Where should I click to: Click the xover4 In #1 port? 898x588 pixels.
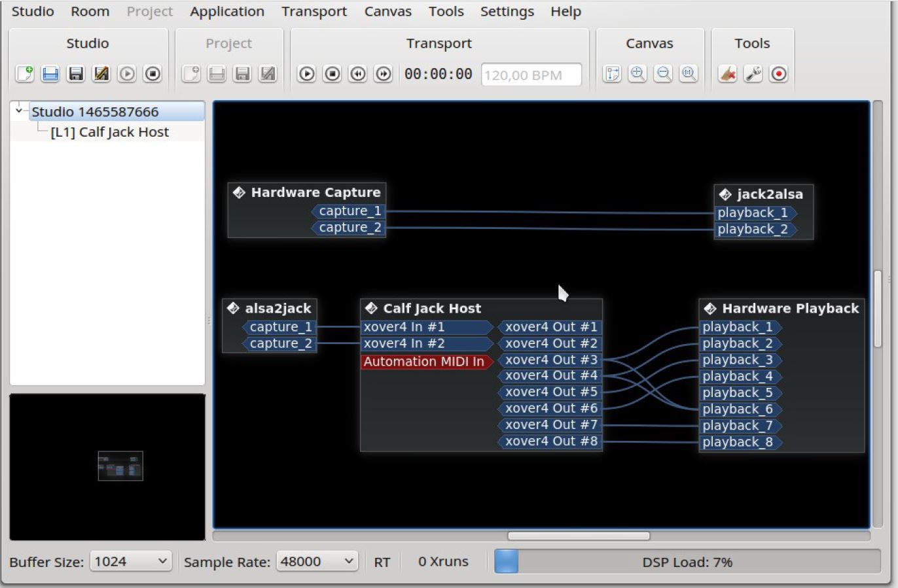pos(427,327)
